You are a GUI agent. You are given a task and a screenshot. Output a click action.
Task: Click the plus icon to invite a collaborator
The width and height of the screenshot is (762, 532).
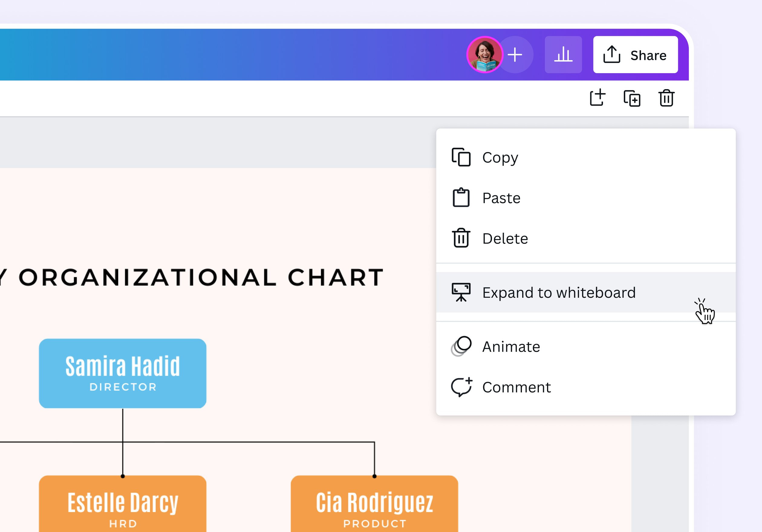(x=515, y=55)
